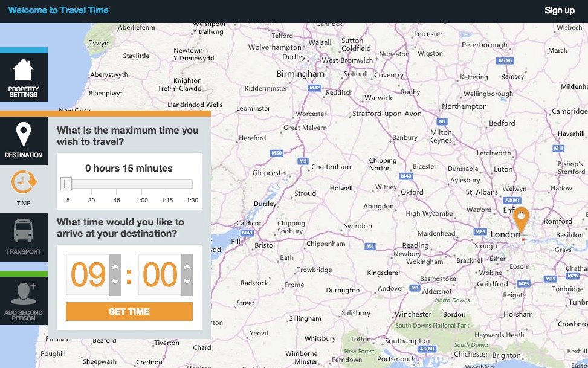The height and width of the screenshot is (368, 588).
Task: Click the 1:30 slider tick label
Action: (x=192, y=201)
